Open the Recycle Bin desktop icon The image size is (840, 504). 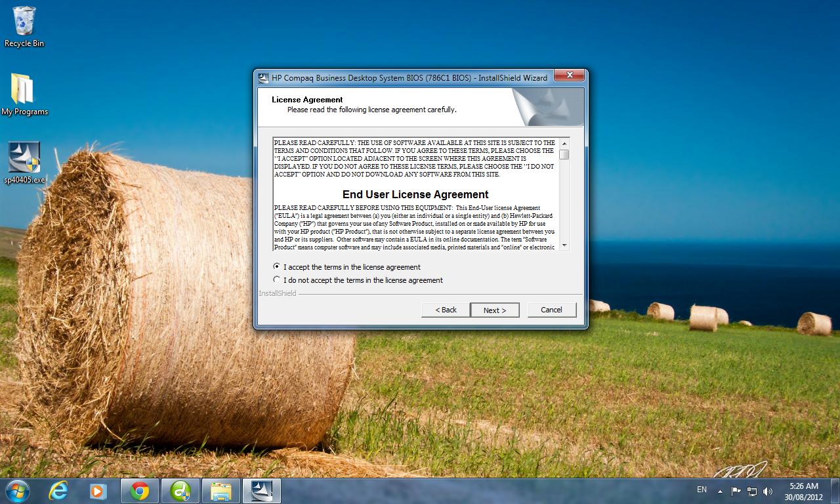click(x=24, y=27)
